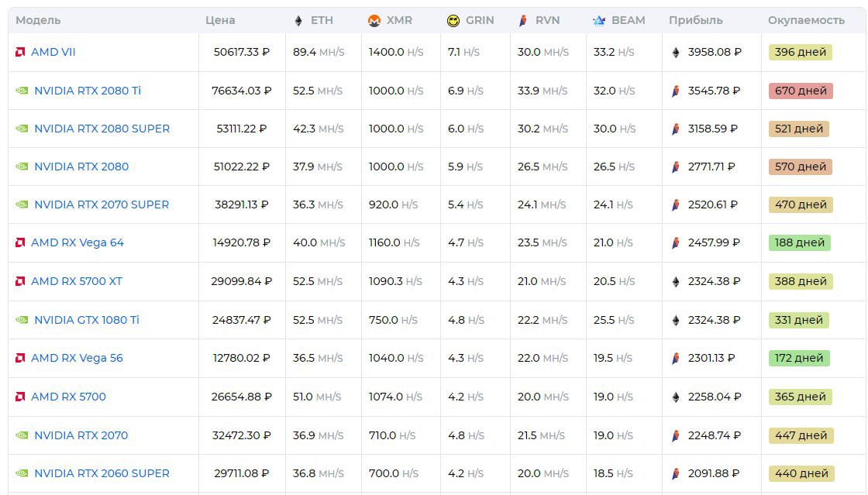Click price 14920.78 ₽ for Vega 64
This screenshot has height=495, width=868.
(x=241, y=242)
